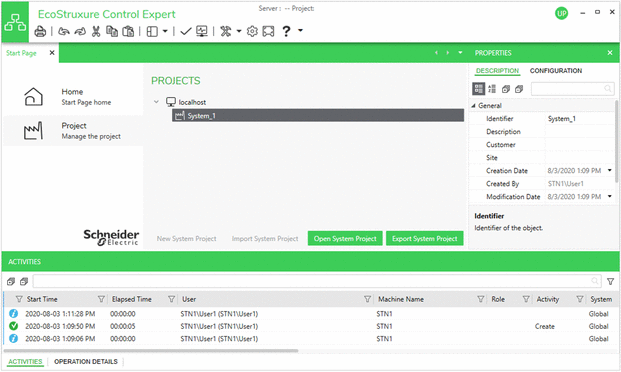Click the Copy icon in toolbar

tap(112, 31)
